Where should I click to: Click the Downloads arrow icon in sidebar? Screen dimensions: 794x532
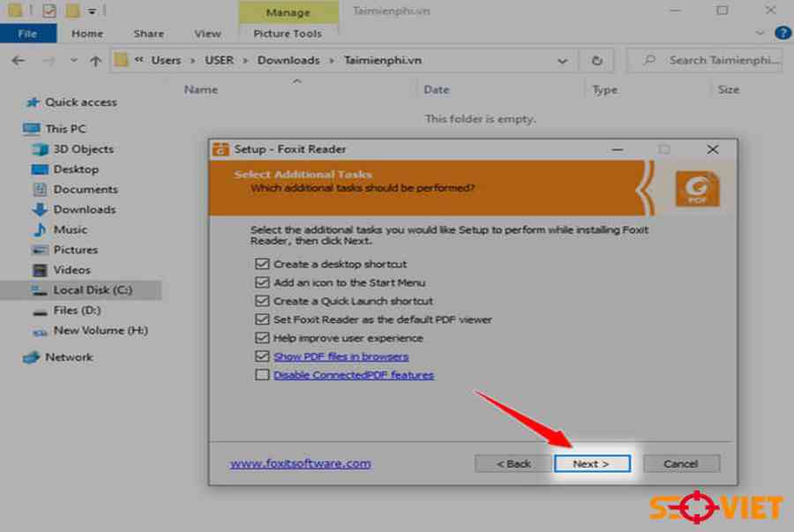pos(40,210)
